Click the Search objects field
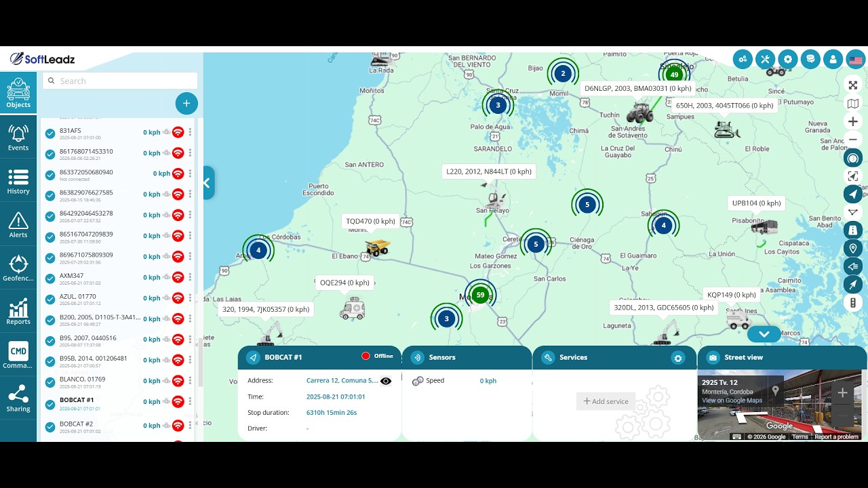 [x=120, y=81]
